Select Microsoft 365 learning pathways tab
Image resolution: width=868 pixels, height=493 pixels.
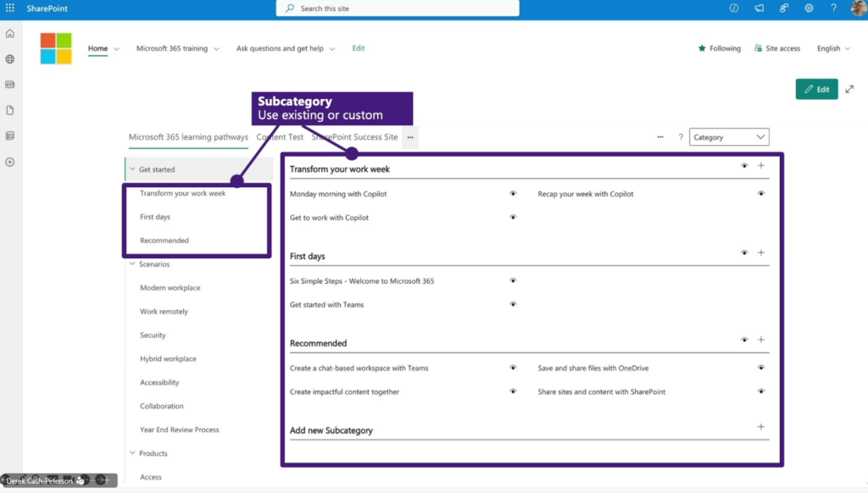pos(188,137)
